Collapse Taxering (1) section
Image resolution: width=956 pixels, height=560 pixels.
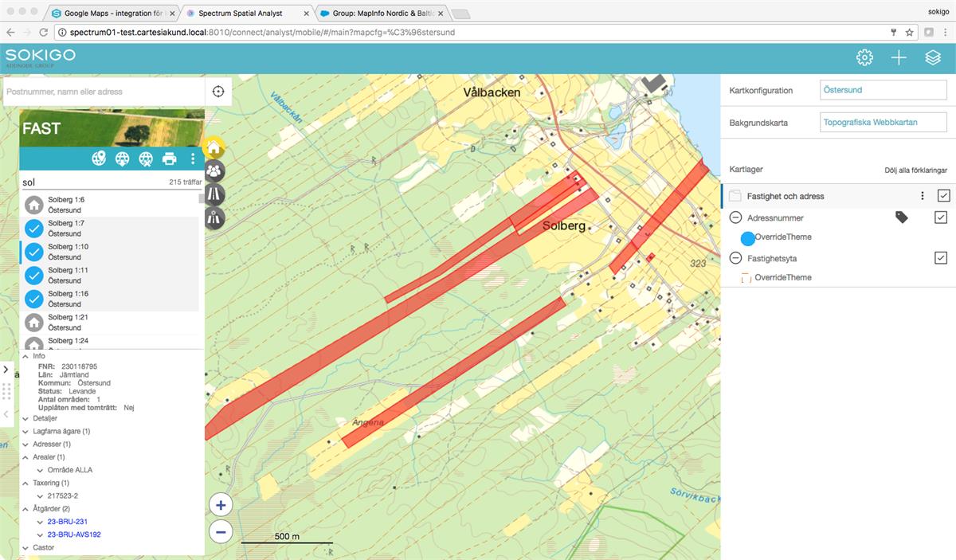click(x=25, y=483)
